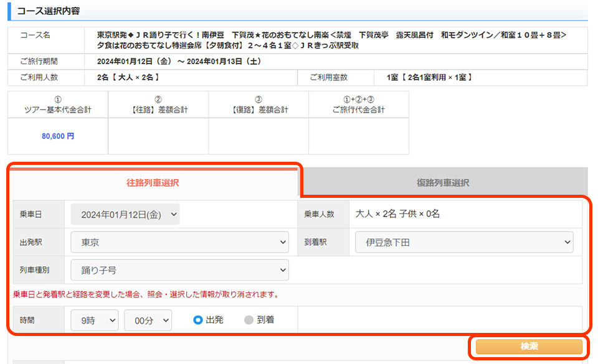The width and height of the screenshot is (598, 364).
Task: Click the 【往路】差額合計 header cell
Action: (x=158, y=105)
